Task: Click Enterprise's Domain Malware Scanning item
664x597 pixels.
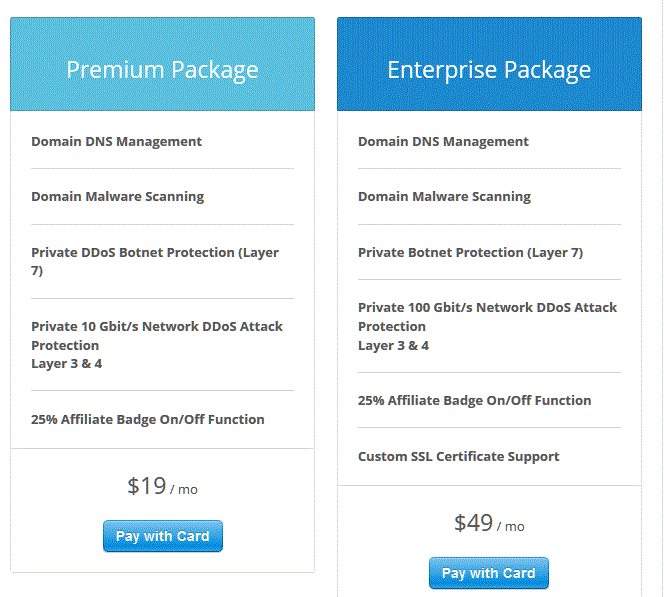Action: point(444,196)
